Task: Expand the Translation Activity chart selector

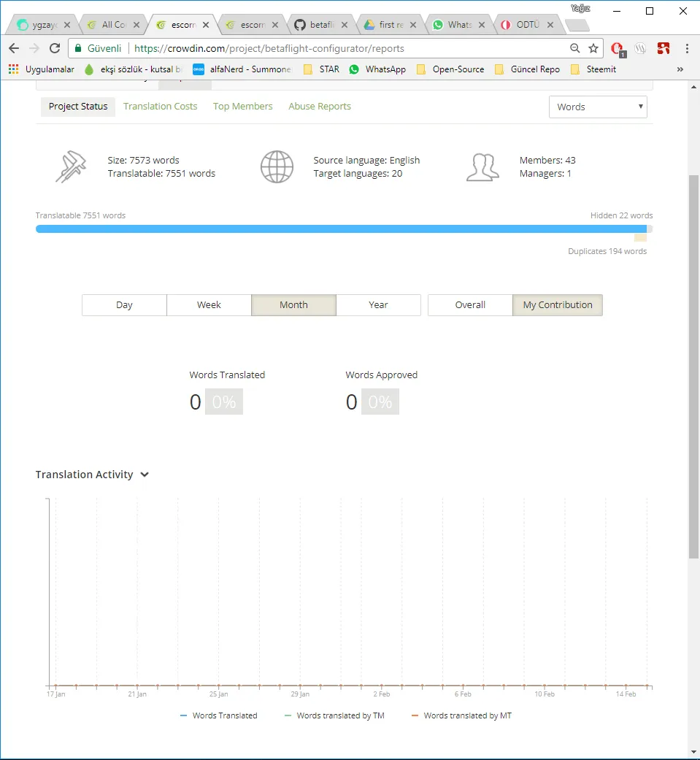Action: pyautogui.click(x=145, y=475)
